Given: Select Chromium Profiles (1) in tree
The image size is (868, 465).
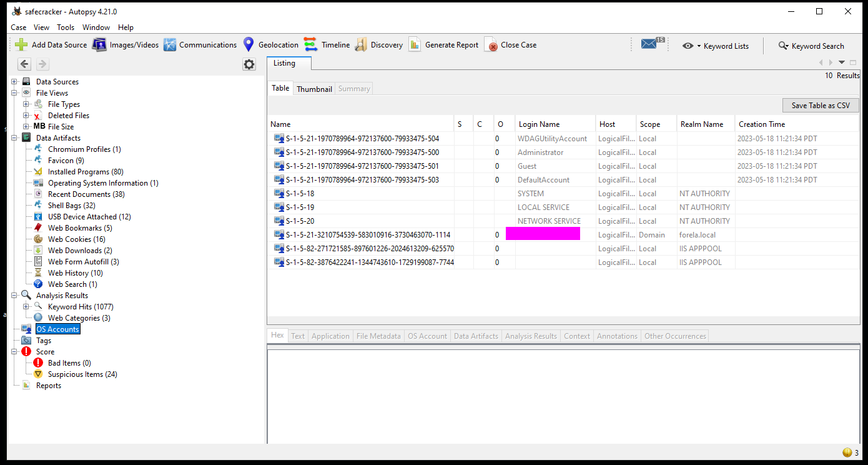Looking at the screenshot, I should 84,149.
